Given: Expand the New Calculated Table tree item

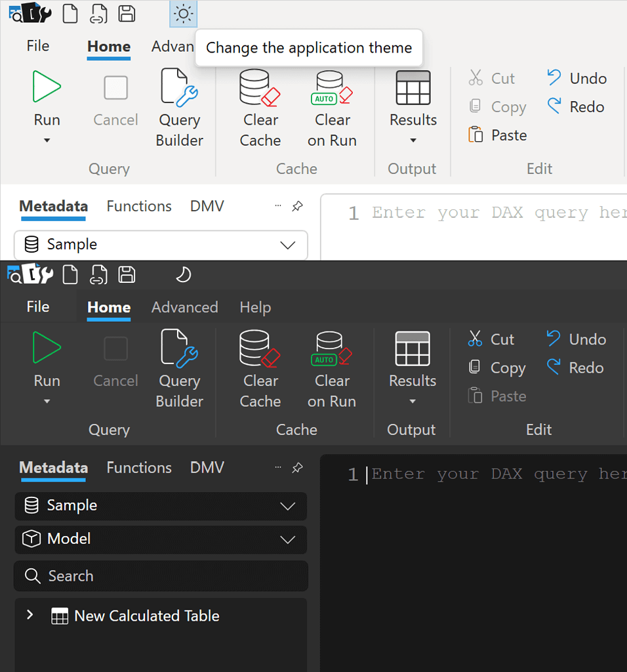Looking at the screenshot, I should (29, 616).
